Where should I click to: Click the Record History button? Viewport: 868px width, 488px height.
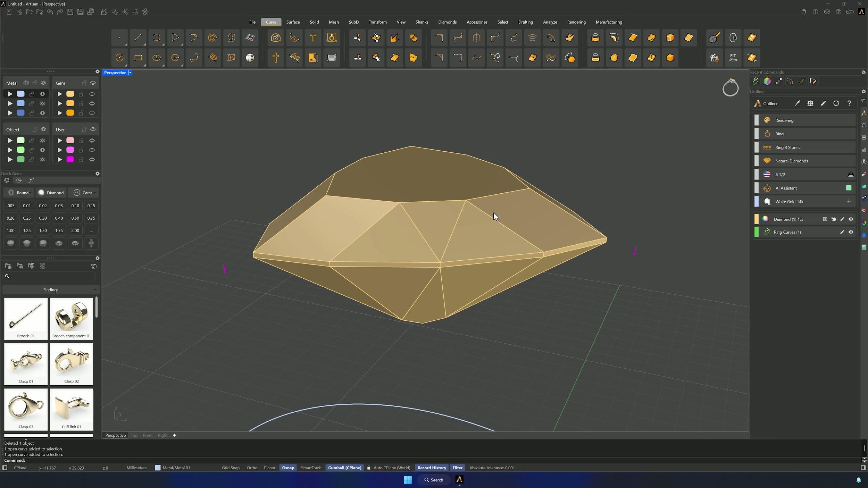pos(432,468)
